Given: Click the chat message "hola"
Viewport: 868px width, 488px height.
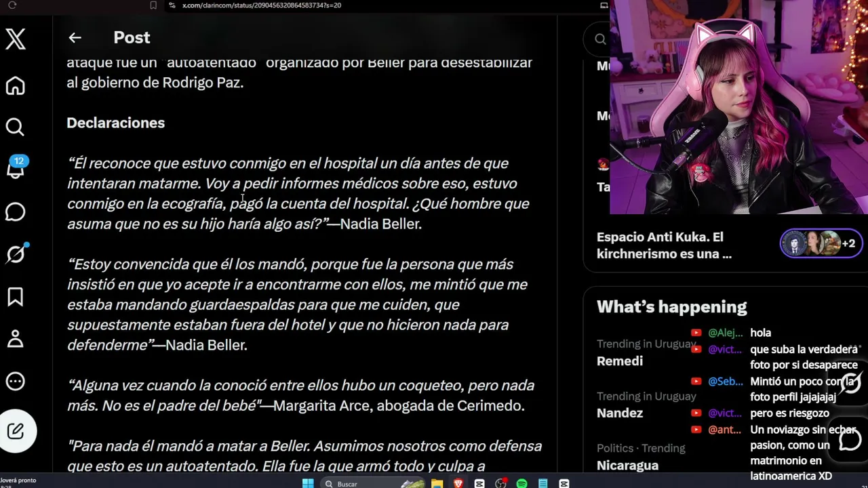Looking at the screenshot, I should (x=760, y=333).
